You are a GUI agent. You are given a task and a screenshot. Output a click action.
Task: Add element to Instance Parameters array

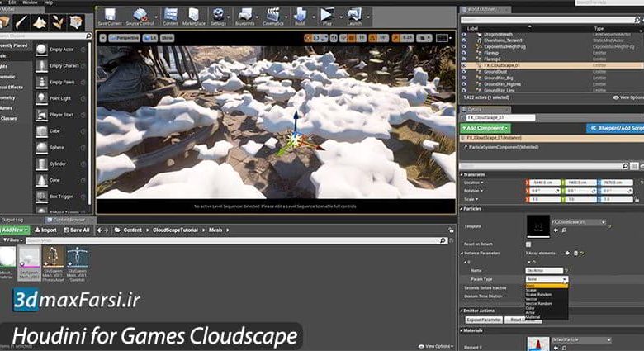coord(567,254)
